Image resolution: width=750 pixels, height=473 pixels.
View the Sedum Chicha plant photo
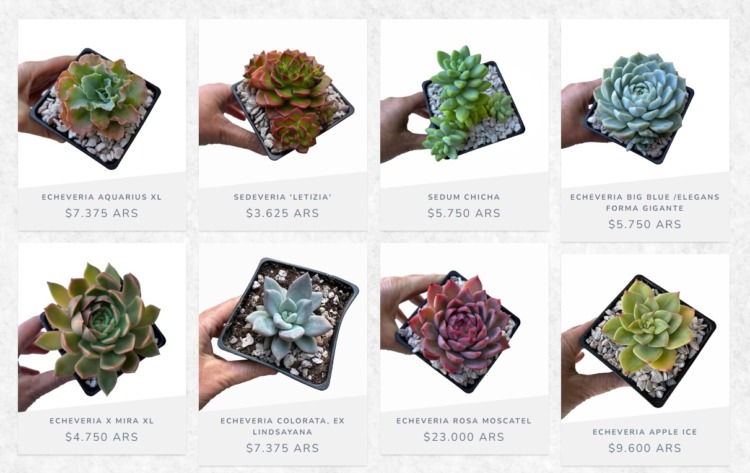tap(464, 103)
